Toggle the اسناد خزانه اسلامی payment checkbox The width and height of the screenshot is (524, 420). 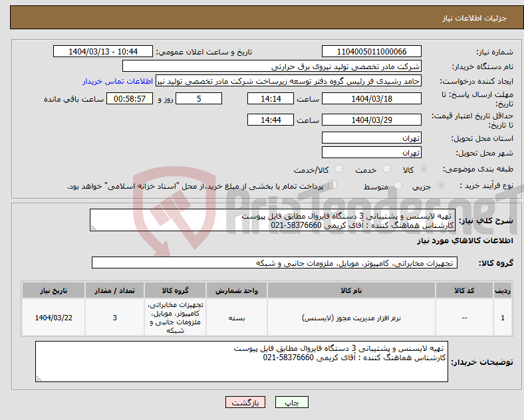[333, 185]
